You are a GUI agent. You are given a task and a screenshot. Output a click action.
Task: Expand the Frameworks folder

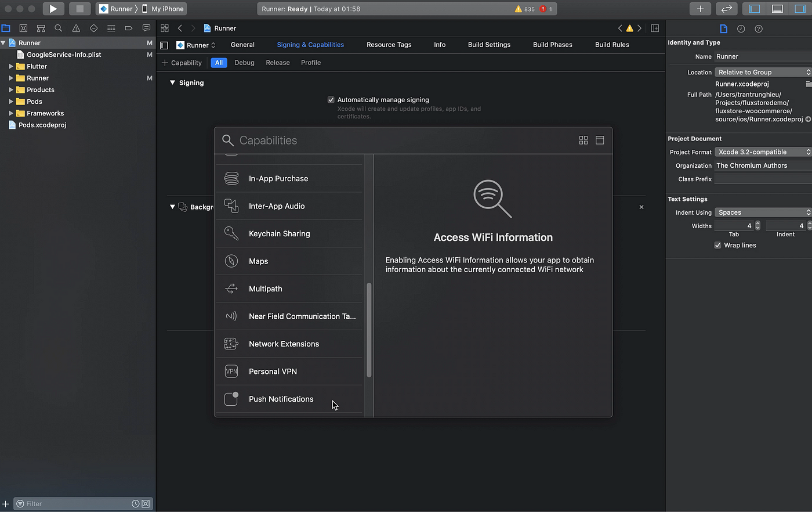(x=11, y=113)
